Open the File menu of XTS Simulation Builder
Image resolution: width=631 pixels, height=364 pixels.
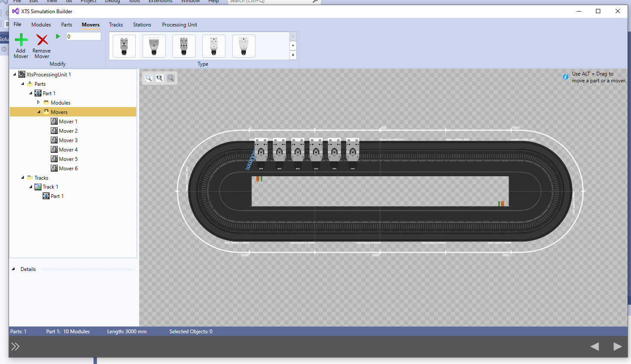(x=18, y=24)
